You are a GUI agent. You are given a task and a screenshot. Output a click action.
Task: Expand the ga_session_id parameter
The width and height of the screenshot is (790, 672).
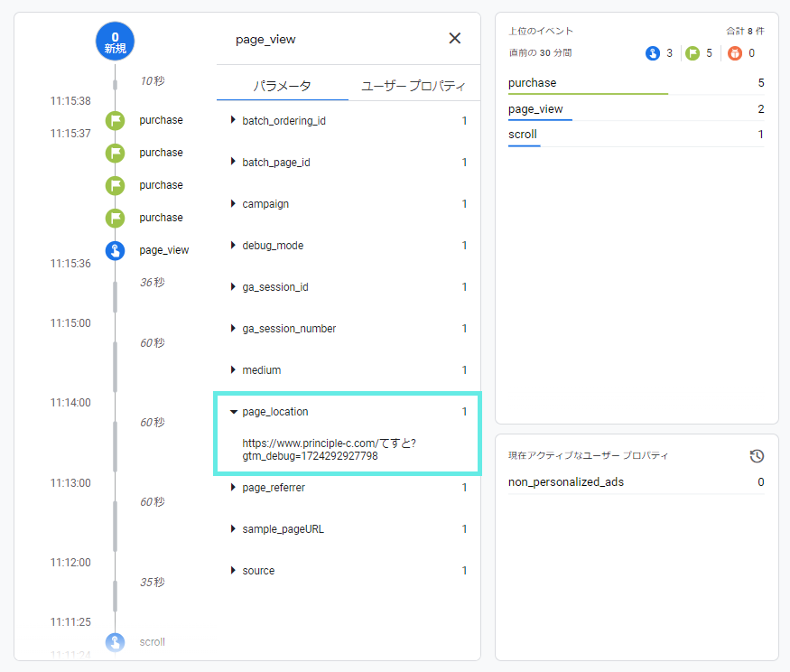click(x=274, y=287)
